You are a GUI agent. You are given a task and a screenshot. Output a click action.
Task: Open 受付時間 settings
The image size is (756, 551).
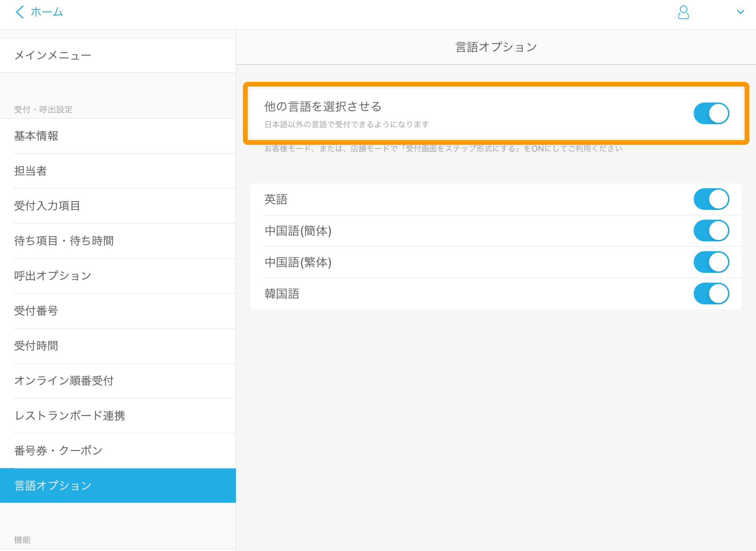click(x=118, y=346)
